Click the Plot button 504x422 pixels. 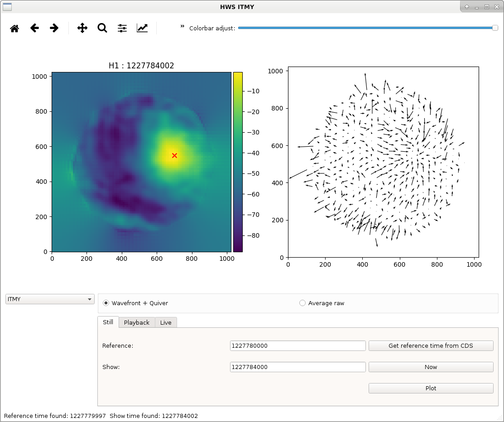pos(431,388)
